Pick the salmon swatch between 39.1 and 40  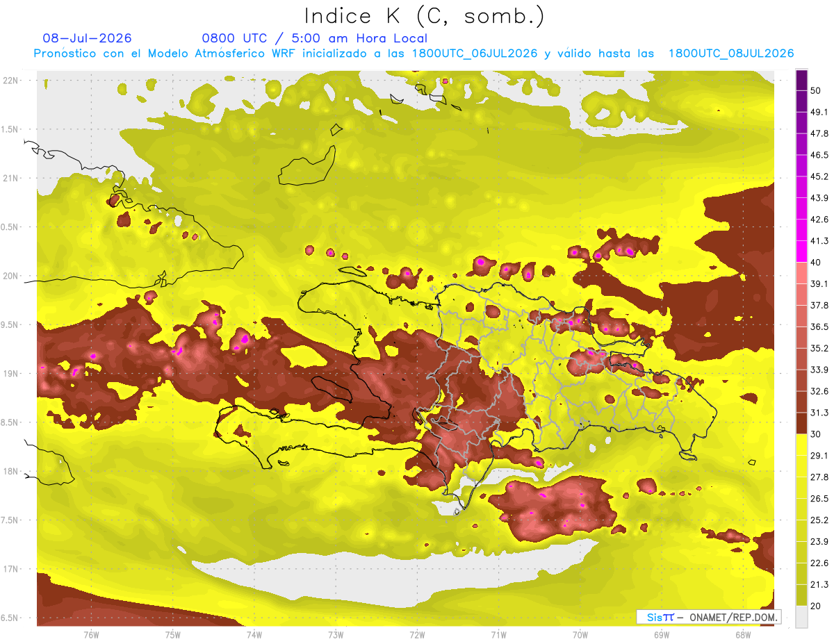pos(801,273)
